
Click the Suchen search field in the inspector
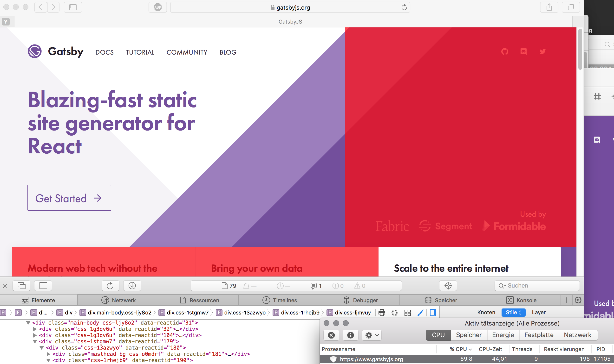537,286
